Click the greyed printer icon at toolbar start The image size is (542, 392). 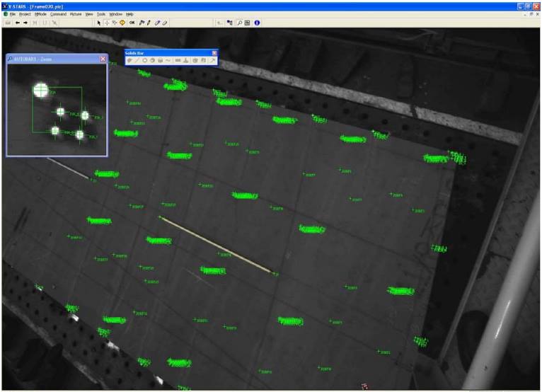click(8, 23)
